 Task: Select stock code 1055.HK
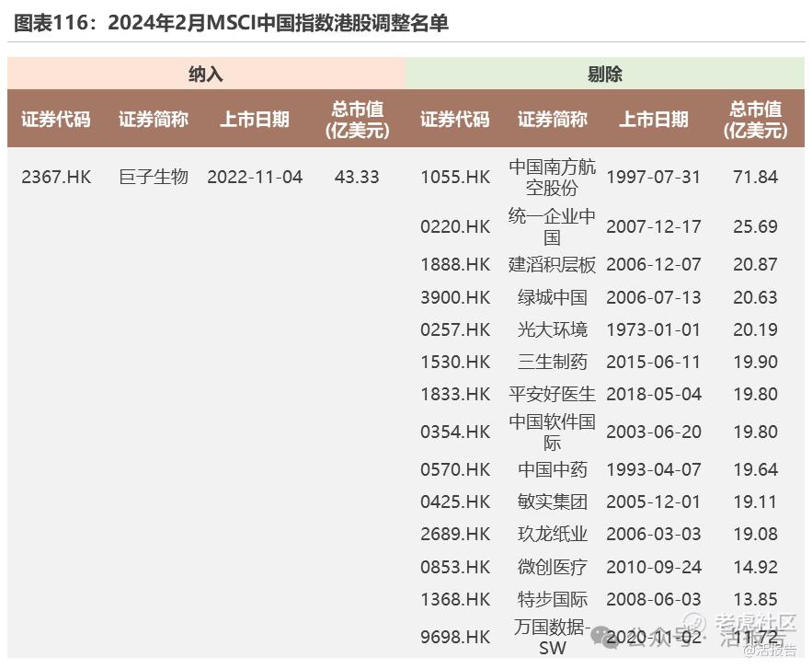point(455,178)
